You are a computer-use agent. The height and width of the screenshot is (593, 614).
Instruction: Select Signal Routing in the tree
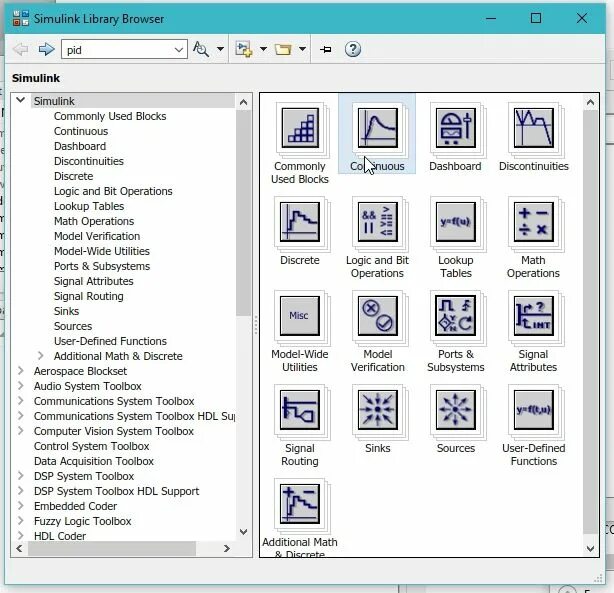point(88,296)
